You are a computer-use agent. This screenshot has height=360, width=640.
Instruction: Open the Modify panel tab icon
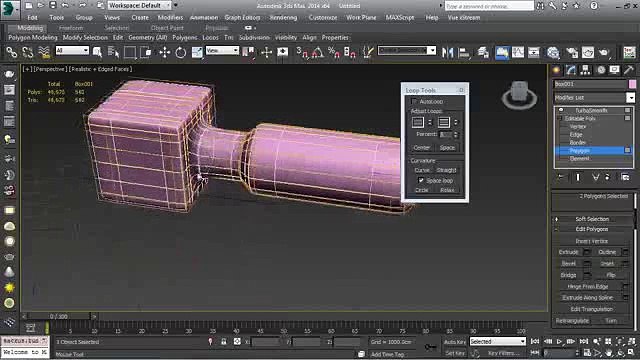(571, 70)
